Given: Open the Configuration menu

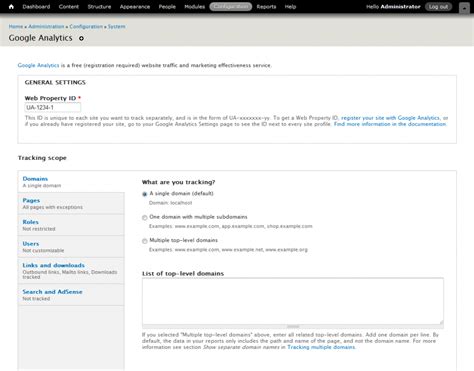Looking at the screenshot, I should (231, 7).
